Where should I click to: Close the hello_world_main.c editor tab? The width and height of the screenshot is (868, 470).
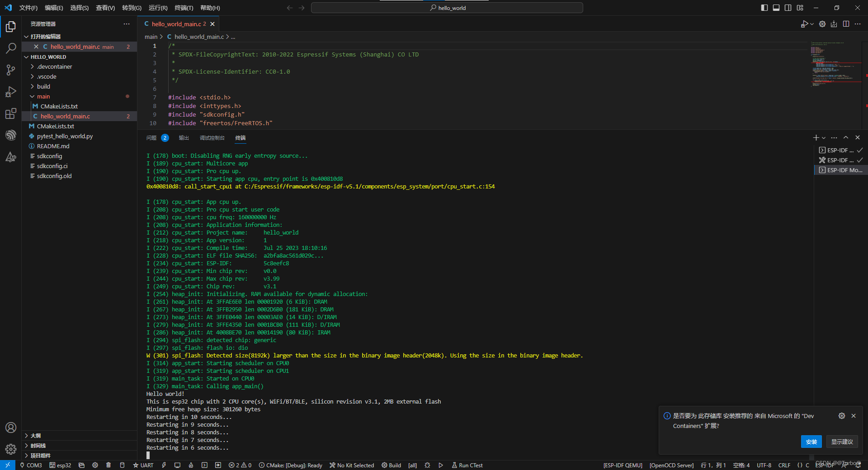pyautogui.click(x=212, y=24)
